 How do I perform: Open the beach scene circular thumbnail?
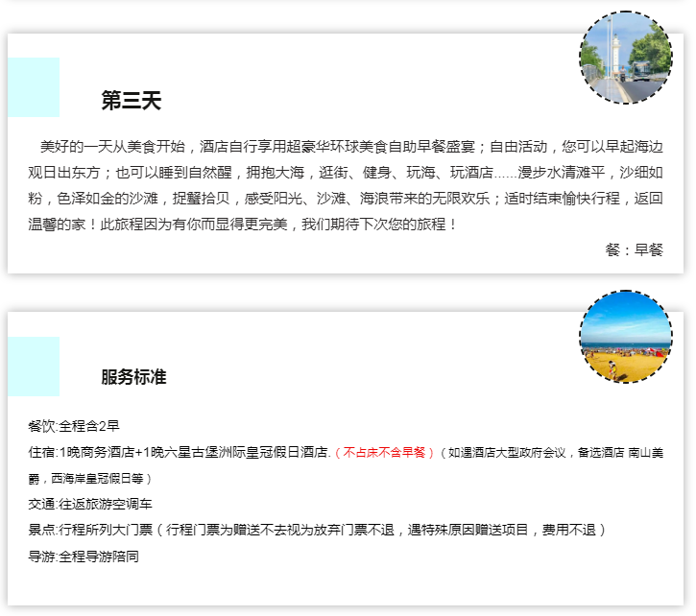[626, 337]
